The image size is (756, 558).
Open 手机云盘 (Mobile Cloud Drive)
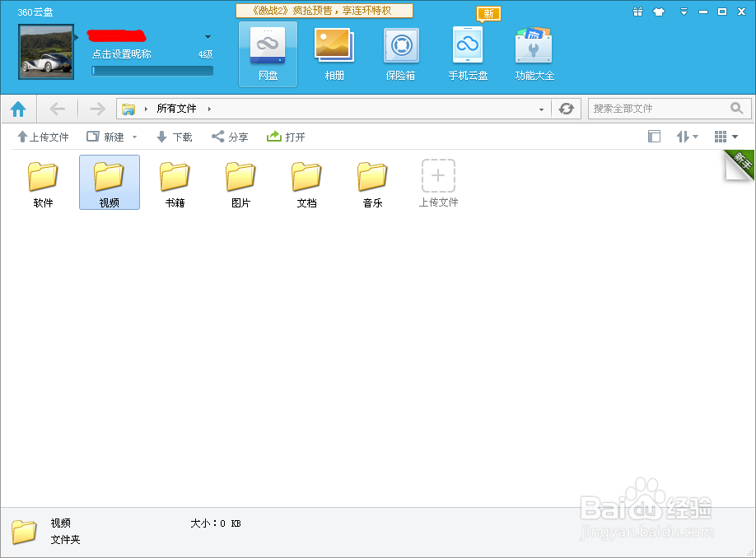click(x=467, y=51)
